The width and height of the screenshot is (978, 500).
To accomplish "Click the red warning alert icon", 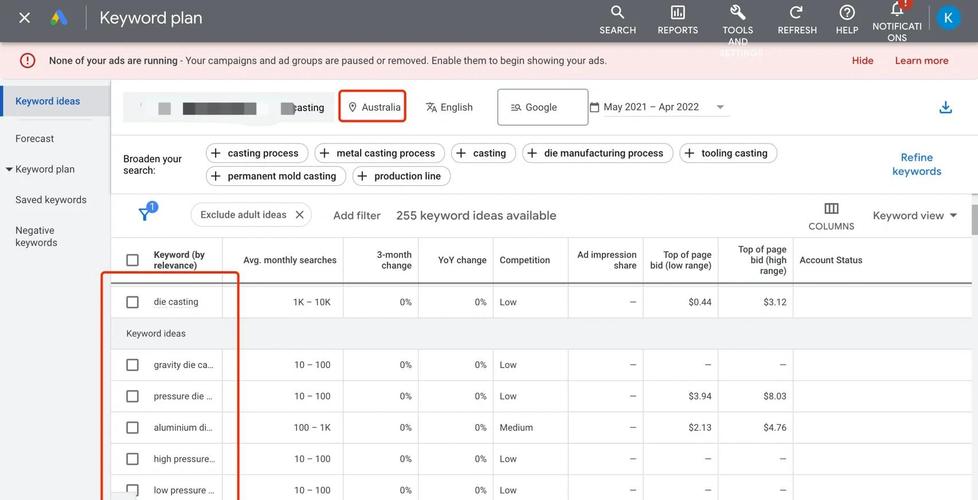I will 27,60.
